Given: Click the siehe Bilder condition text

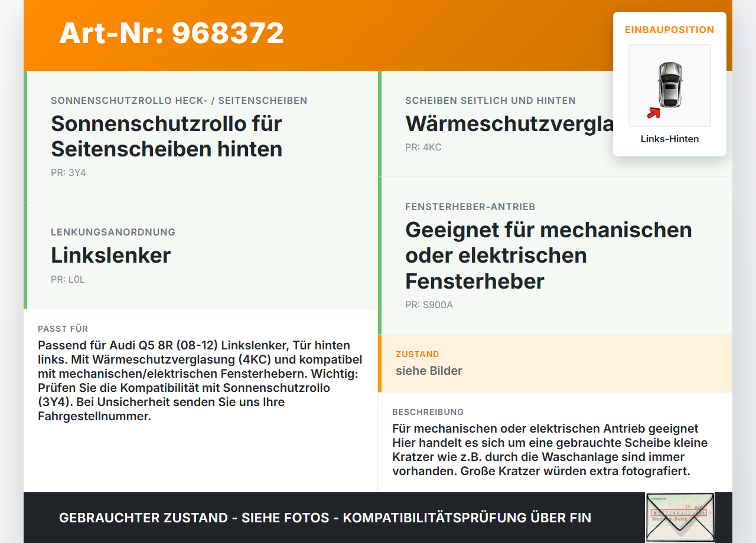Looking at the screenshot, I should pyautogui.click(x=429, y=371).
